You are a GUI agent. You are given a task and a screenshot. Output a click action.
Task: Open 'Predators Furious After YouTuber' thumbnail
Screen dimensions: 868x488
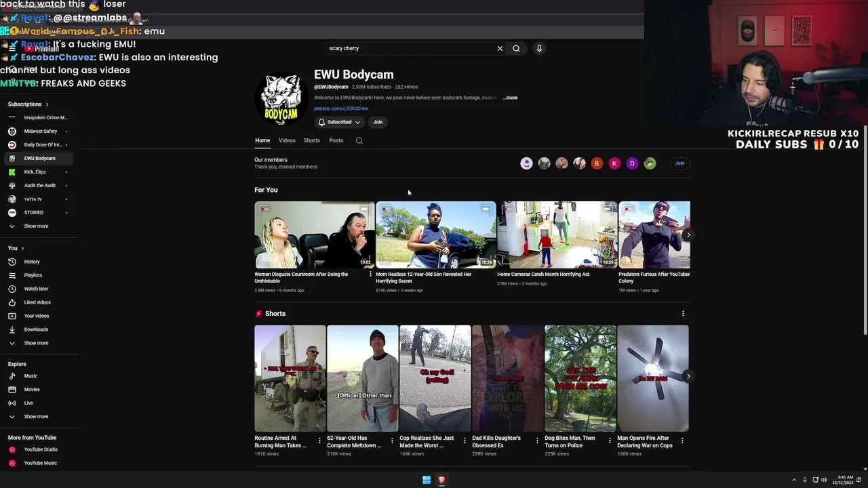[x=654, y=235]
